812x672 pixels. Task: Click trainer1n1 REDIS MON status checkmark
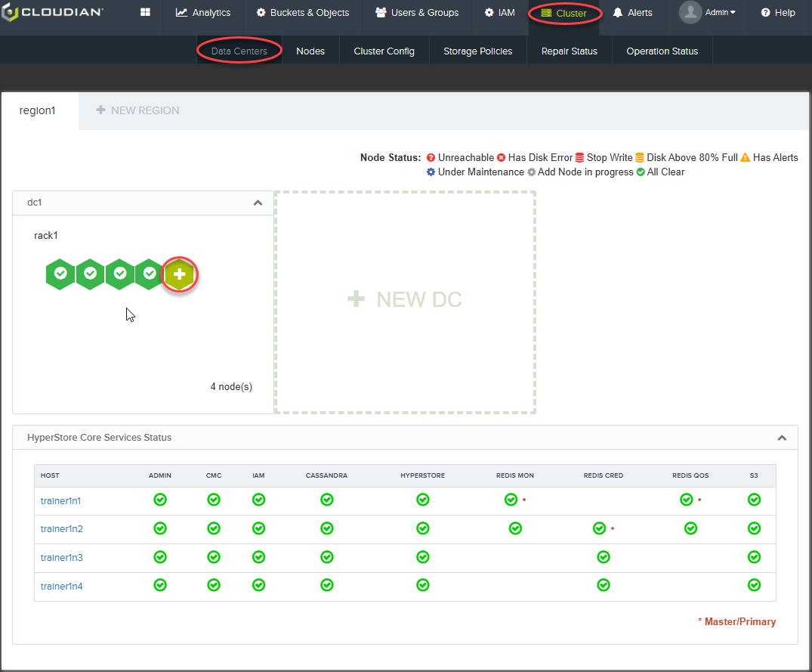[x=511, y=500]
